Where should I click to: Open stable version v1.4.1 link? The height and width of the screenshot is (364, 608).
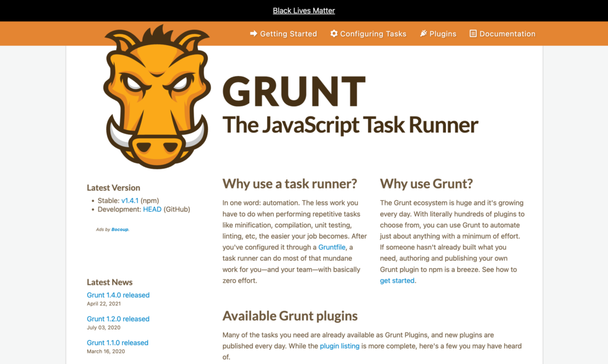pyautogui.click(x=129, y=201)
